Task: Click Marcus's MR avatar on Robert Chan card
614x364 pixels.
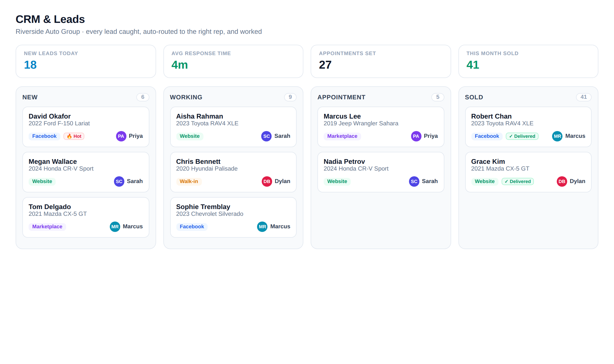Action: pos(557,136)
